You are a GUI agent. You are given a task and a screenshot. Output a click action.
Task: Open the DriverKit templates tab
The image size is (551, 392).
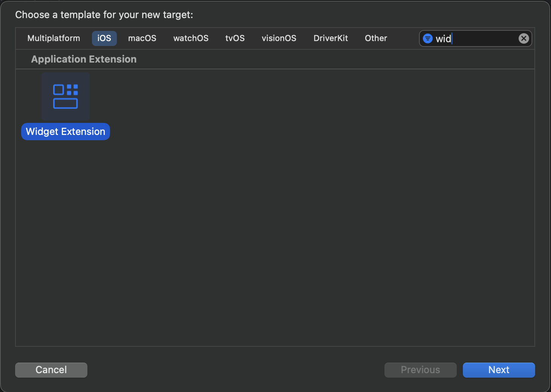coord(331,38)
